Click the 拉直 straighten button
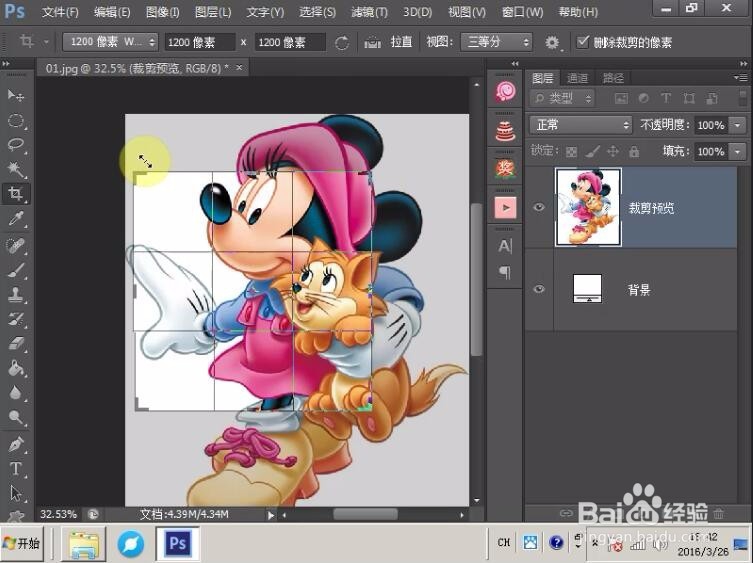 pyautogui.click(x=401, y=42)
